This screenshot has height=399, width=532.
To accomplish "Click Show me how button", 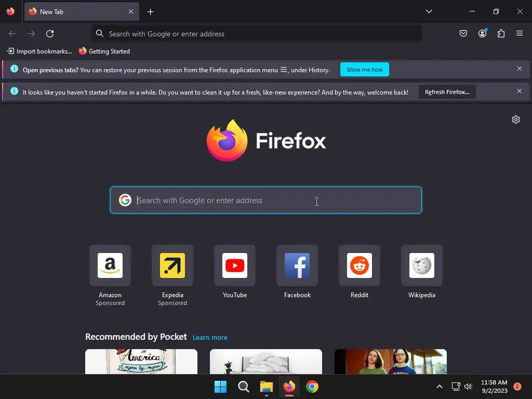I will click(364, 70).
